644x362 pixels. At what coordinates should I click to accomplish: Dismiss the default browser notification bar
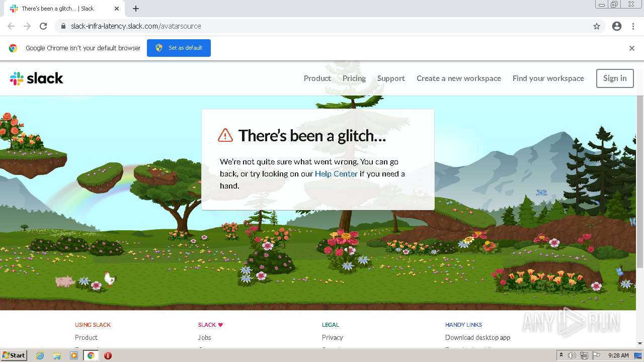[x=632, y=48]
